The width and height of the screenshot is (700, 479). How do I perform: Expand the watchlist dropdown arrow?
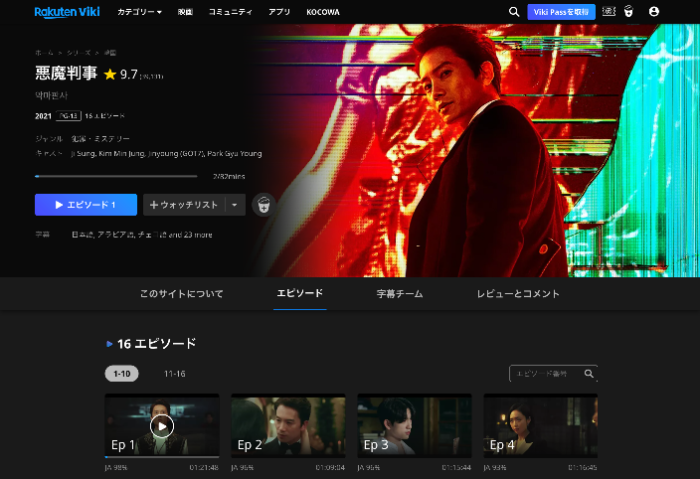(x=234, y=205)
